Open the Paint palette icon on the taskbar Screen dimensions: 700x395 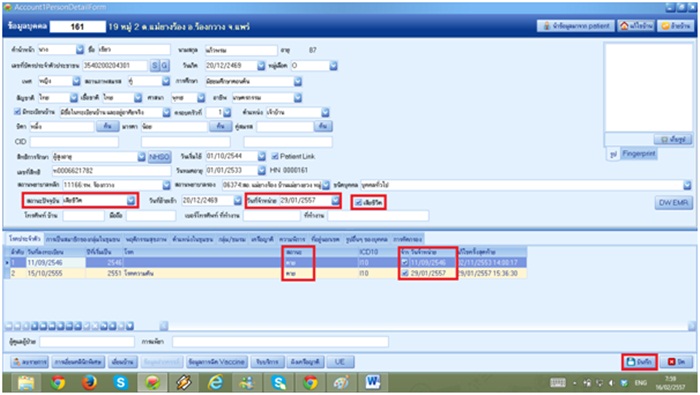point(342,383)
